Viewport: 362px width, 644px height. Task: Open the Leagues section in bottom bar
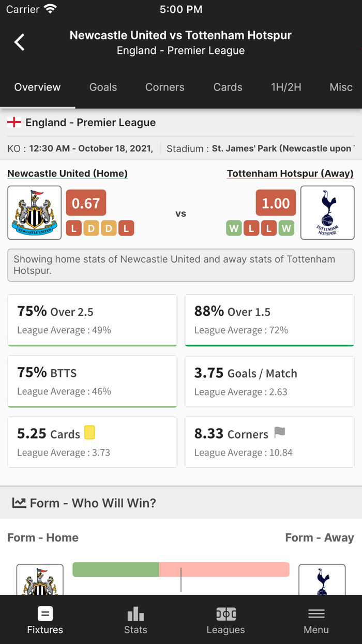coord(225,620)
